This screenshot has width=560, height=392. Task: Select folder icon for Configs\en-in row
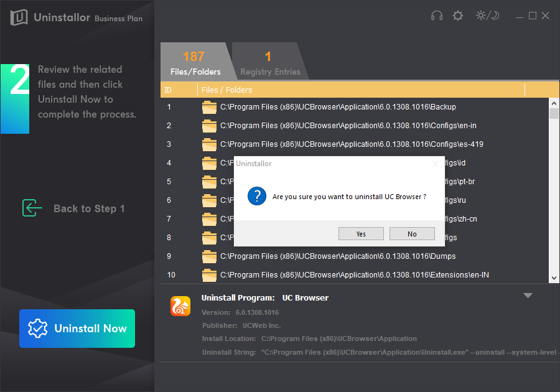click(x=209, y=126)
